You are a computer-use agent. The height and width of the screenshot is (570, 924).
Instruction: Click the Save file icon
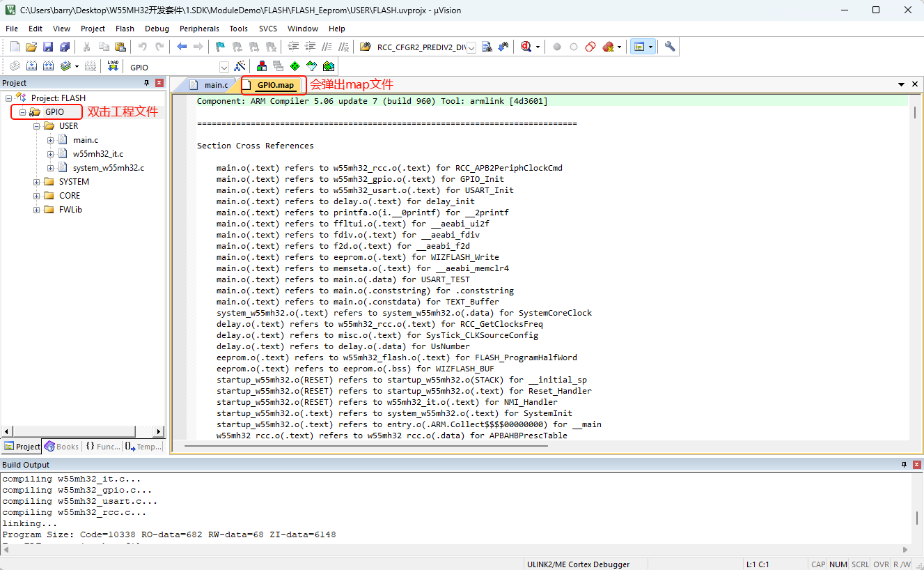48,47
